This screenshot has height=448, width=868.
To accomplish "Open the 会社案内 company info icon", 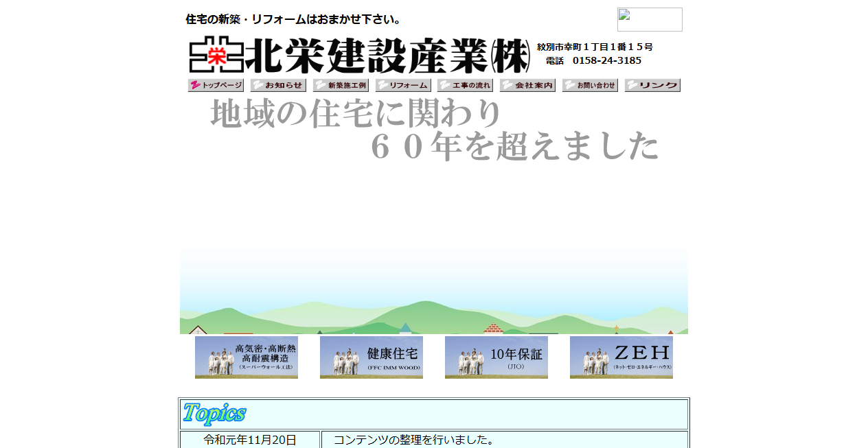I will click(x=527, y=84).
